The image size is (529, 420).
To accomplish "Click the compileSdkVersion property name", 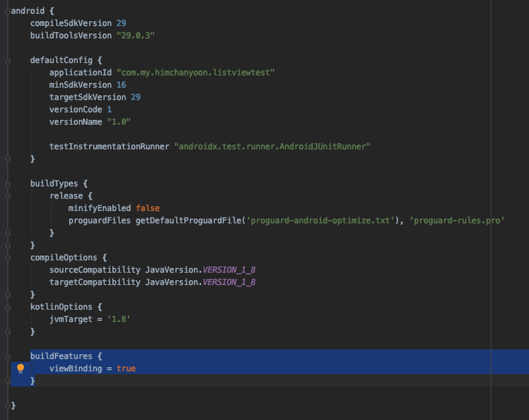I will 71,23.
